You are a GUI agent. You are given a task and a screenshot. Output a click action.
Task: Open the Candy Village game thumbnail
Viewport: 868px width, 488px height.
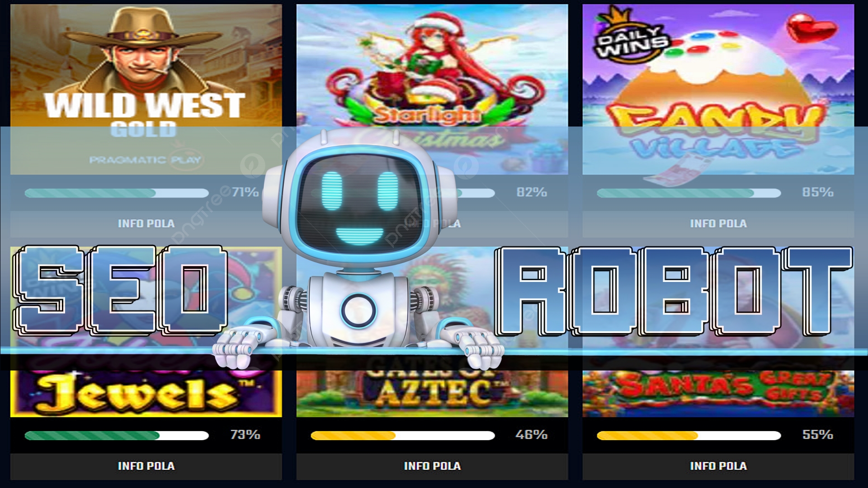[718, 89]
